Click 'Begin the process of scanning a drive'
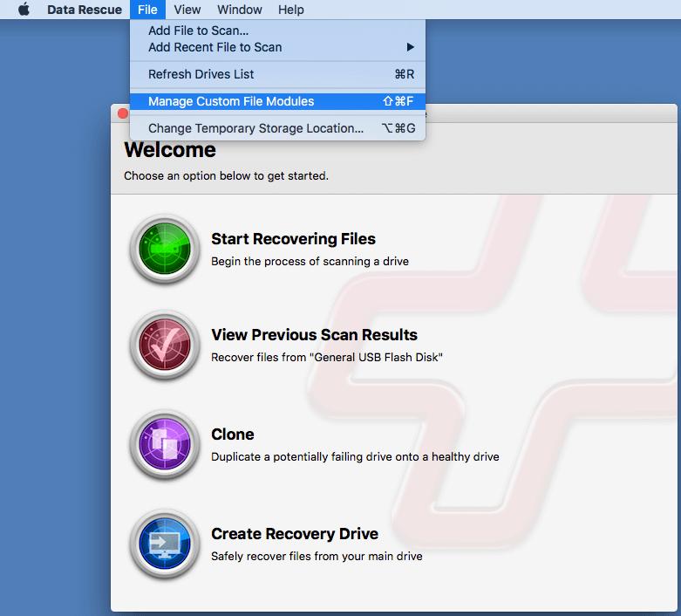Screen dimensions: 681x616 [310, 261]
